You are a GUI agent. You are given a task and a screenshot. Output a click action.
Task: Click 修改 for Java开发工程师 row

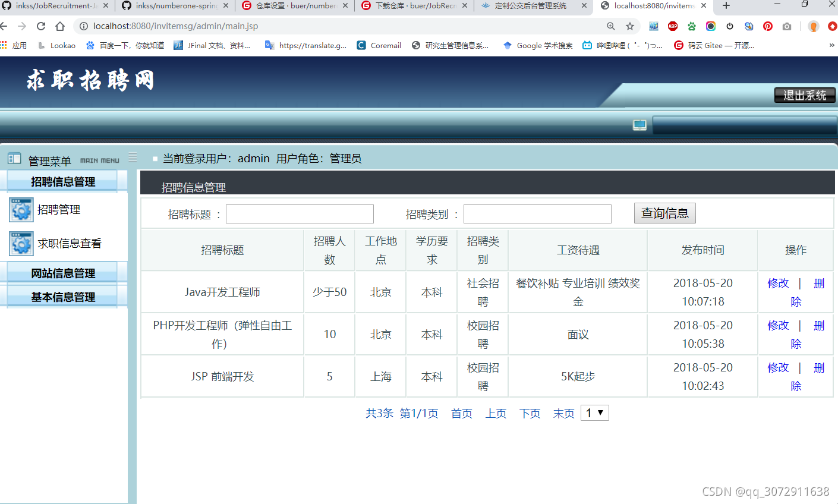(778, 283)
